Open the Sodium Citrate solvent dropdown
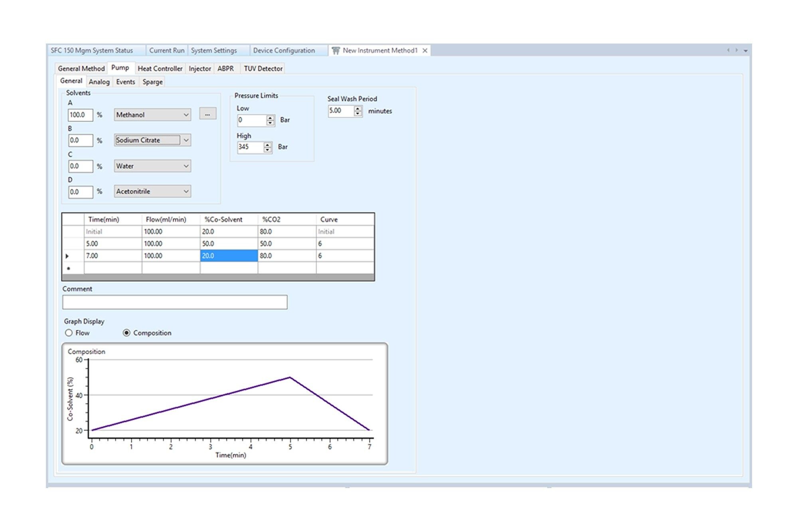 point(152,140)
